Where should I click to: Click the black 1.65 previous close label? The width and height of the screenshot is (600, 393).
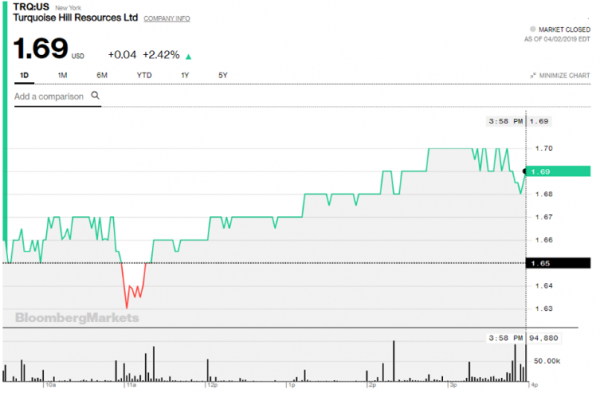[x=558, y=263]
